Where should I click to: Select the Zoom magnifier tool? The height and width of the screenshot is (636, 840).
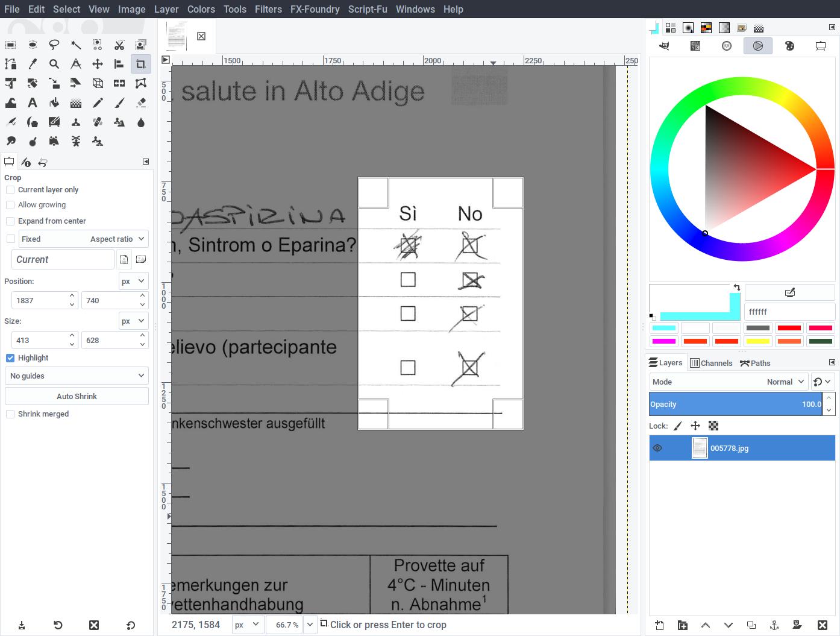[x=54, y=64]
